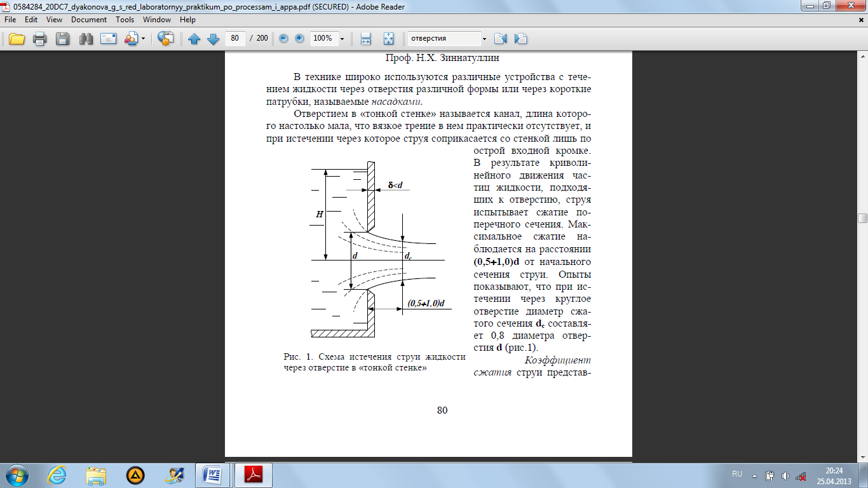Click the page number field showing 80

pyautogui.click(x=236, y=38)
